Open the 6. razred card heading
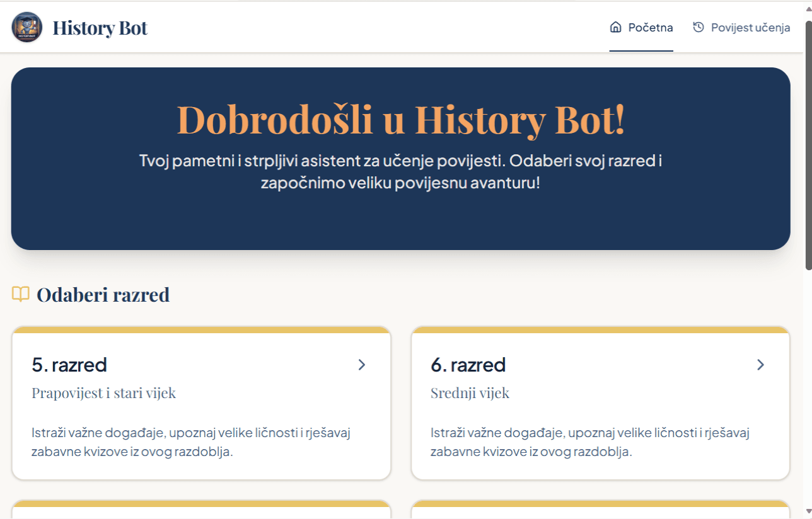This screenshot has height=519, width=812. tap(468, 365)
